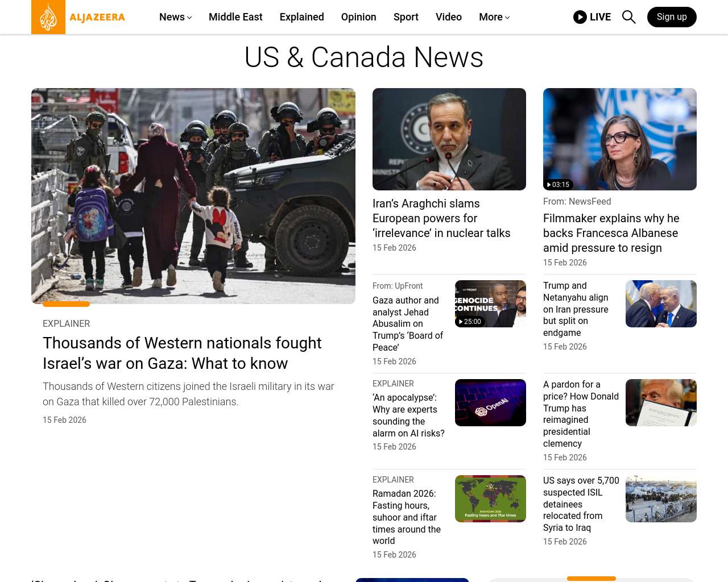The height and width of the screenshot is (582, 728).
Task: Open the ISIL detainees camp thumbnail
Action: pos(661,498)
